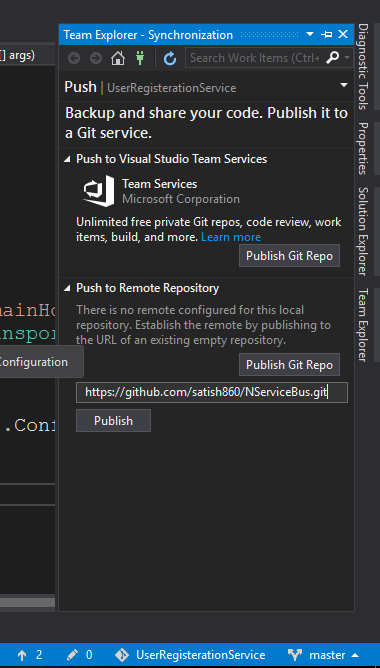Refresh Team Explorer with the refresh icon

coord(170,58)
